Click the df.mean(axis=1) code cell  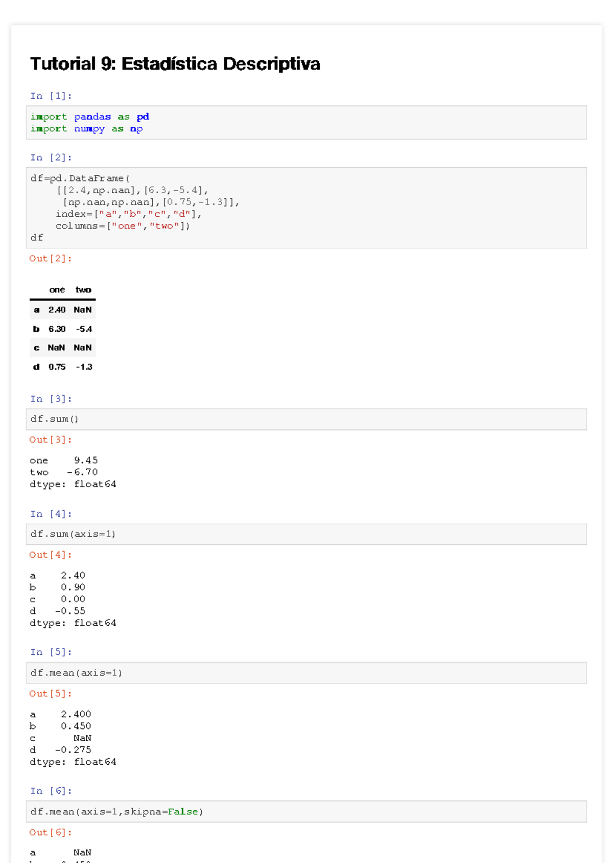[305, 673]
